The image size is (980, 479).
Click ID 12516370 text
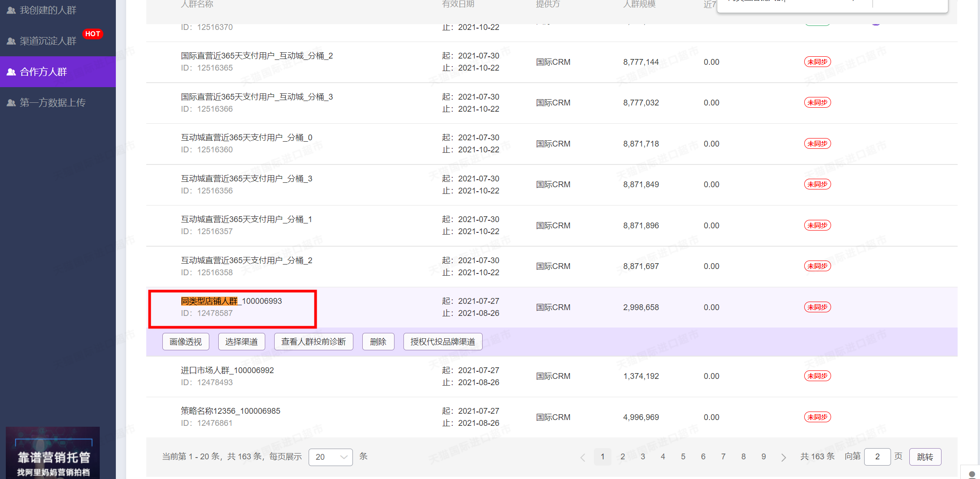click(x=207, y=27)
